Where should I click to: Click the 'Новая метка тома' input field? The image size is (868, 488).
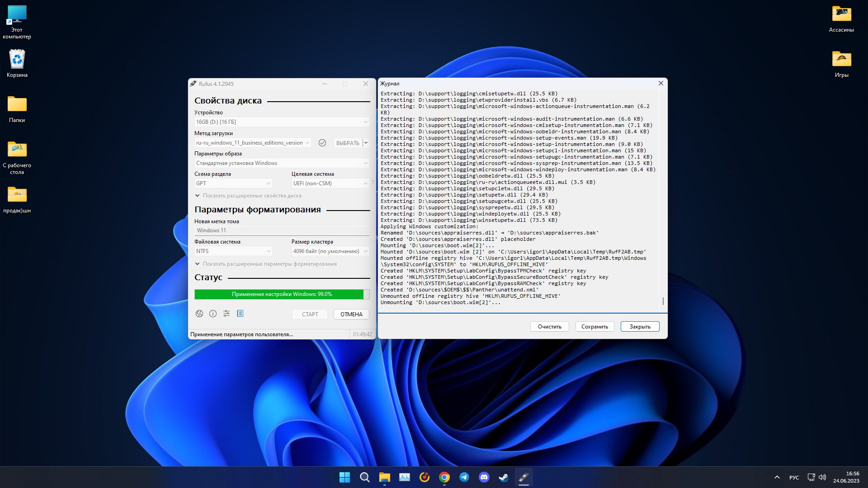282,230
